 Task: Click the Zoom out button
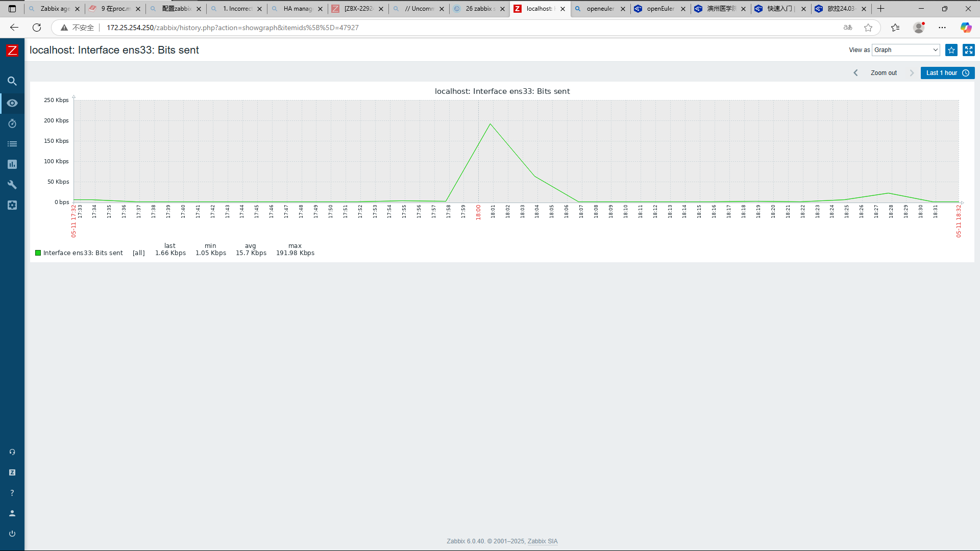(884, 73)
